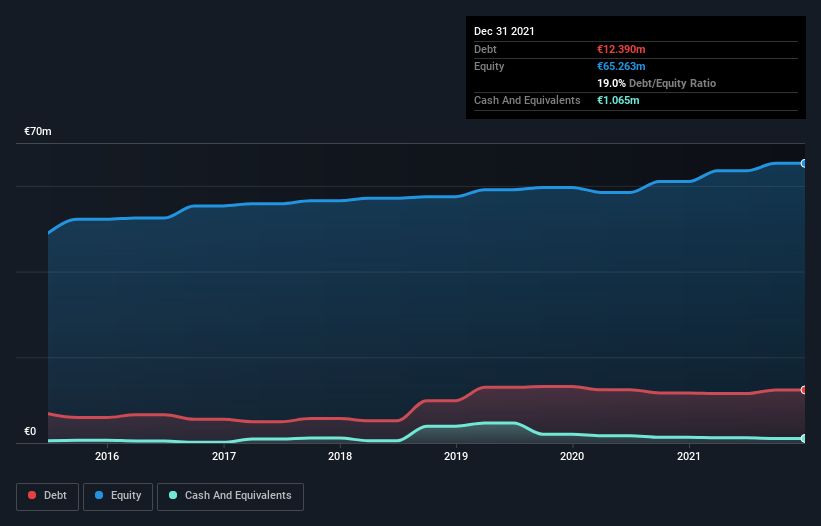Click the Cash value €1.065m
This screenshot has width=821, height=526.
(x=618, y=100)
